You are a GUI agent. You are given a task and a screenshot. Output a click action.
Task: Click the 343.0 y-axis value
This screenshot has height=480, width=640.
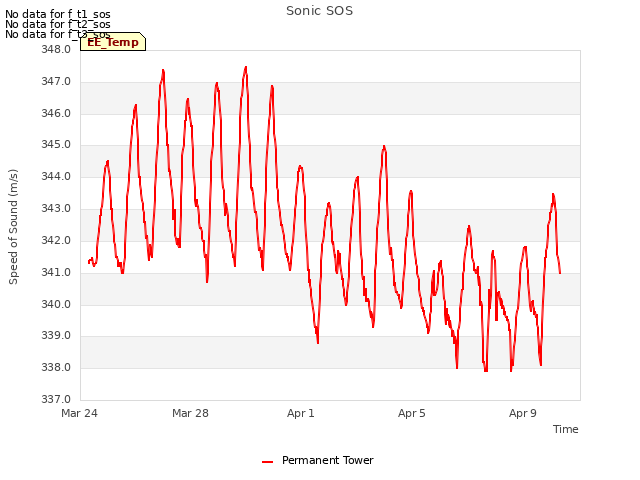pos(56,208)
